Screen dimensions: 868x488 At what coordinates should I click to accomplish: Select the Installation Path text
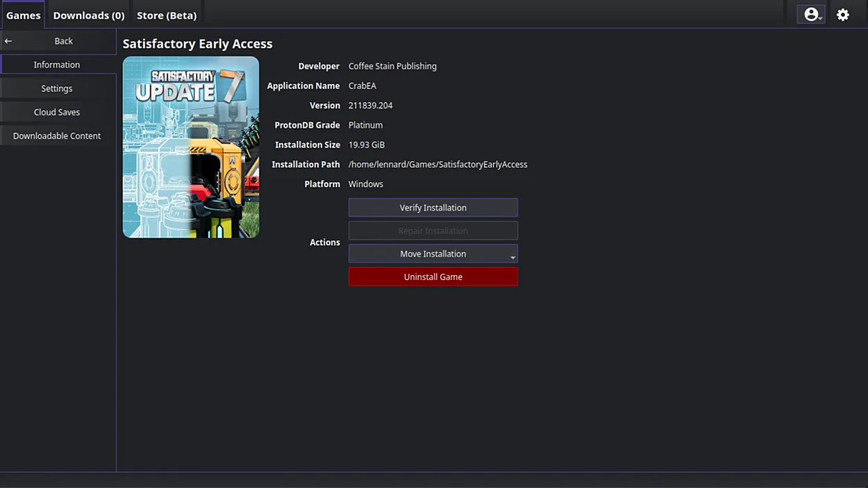[437, 164]
